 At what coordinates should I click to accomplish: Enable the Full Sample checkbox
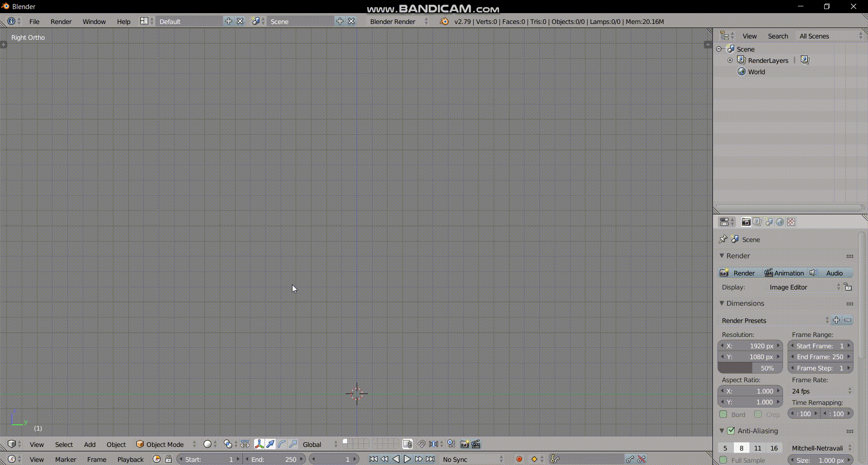[723, 460]
